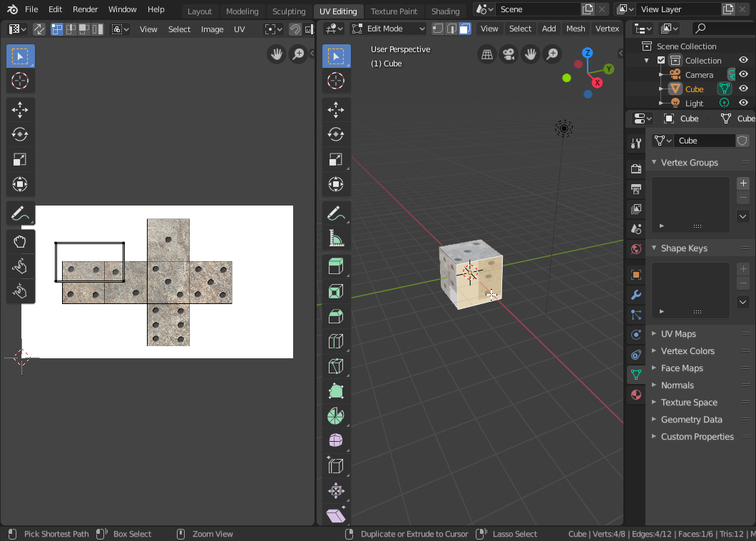Image resolution: width=756 pixels, height=541 pixels.
Task: Select the Annotate tool in 3D viewport
Action: tap(336, 213)
